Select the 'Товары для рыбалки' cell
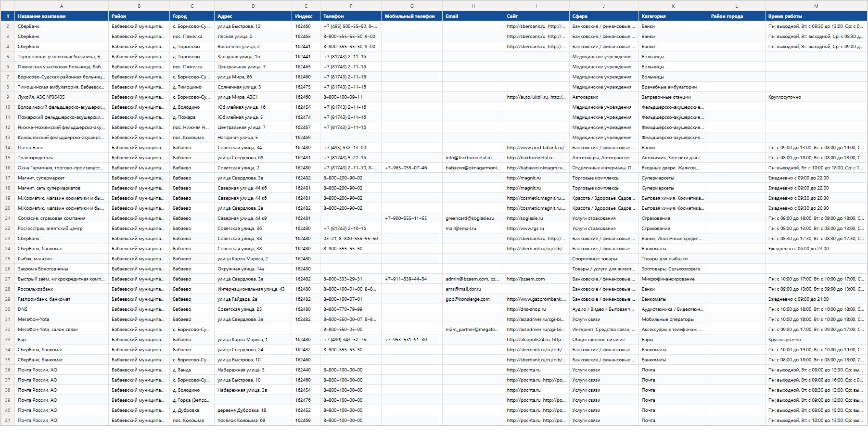The width and height of the screenshot is (868, 434). pos(673,259)
